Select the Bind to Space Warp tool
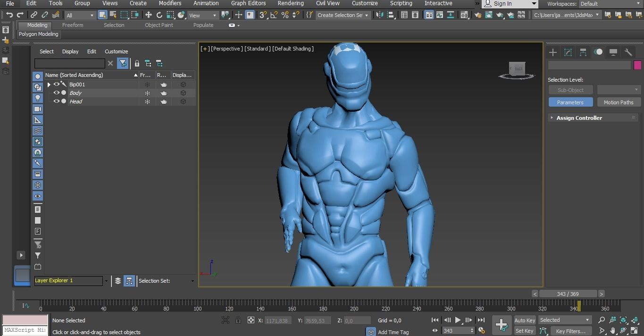This screenshot has width=644, height=336. pos(56,15)
